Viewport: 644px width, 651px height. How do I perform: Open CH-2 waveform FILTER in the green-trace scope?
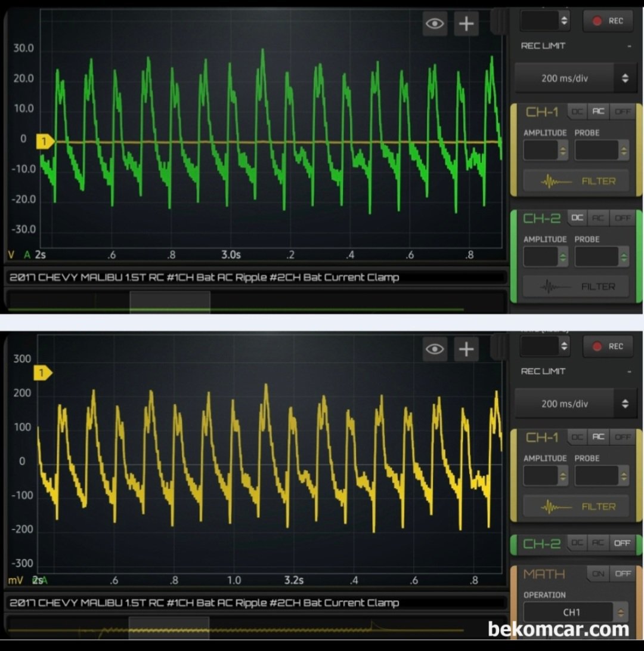[x=576, y=286]
